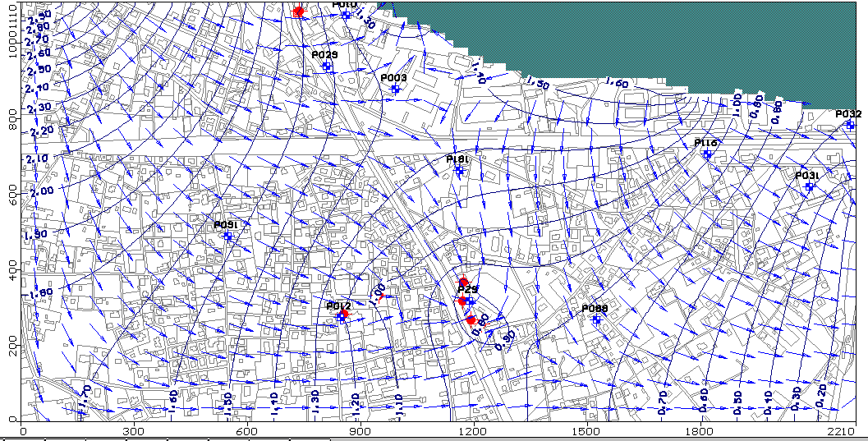
Task: Click the red pumping well above the P29 label
Action: tap(464, 283)
